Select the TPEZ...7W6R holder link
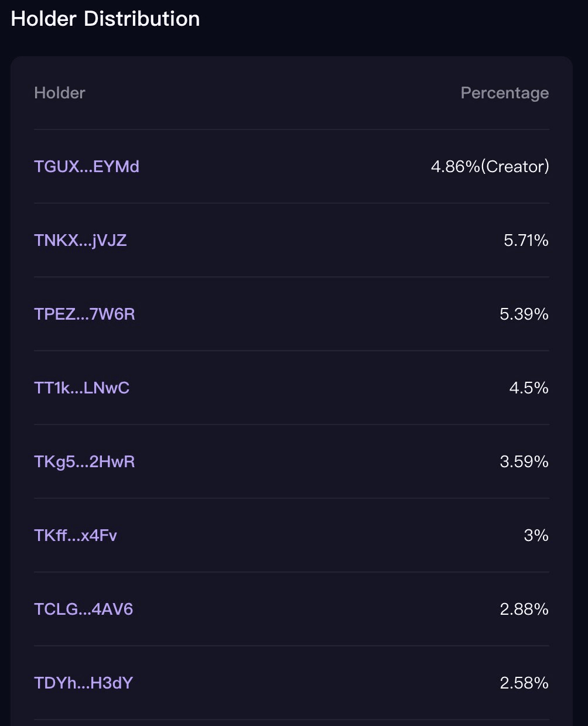This screenshot has width=588, height=726. coord(84,314)
